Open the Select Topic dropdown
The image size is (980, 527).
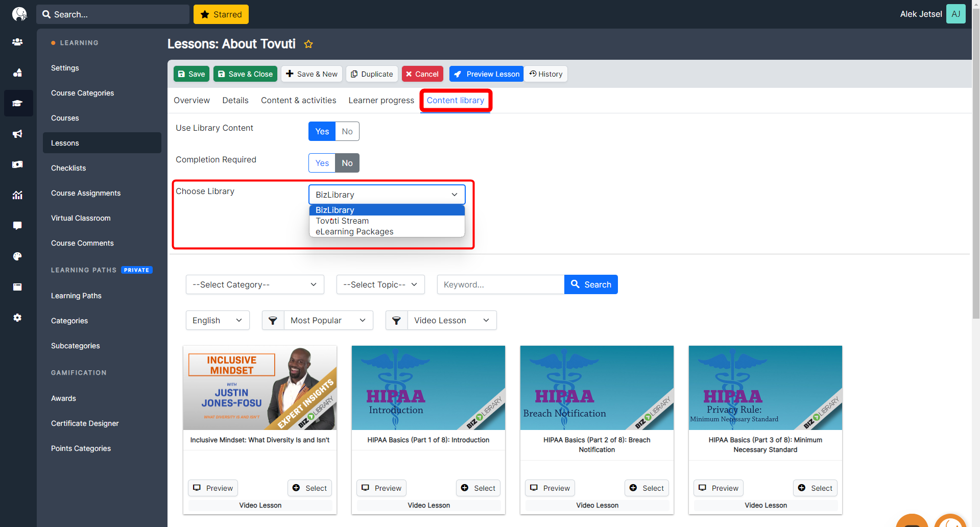[x=380, y=284]
